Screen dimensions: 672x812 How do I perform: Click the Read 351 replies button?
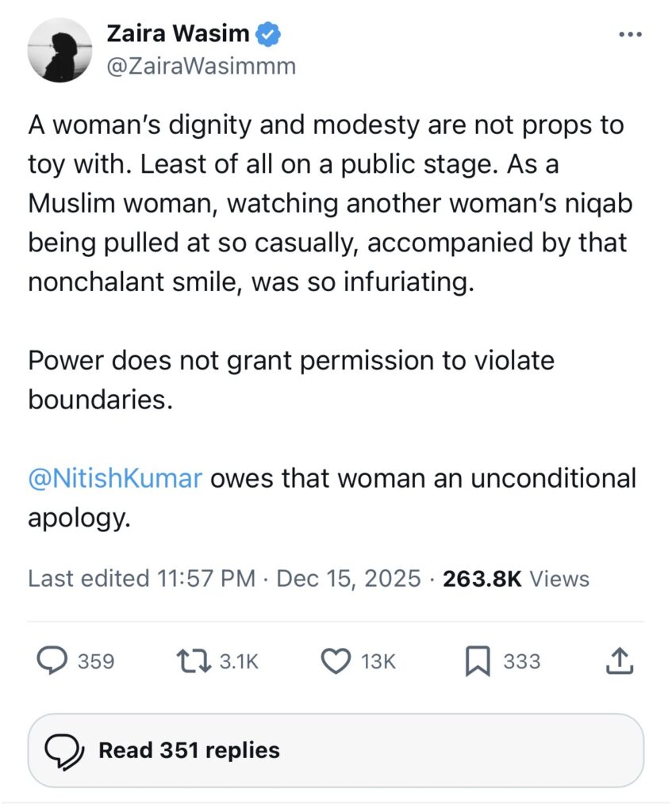[336, 750]
